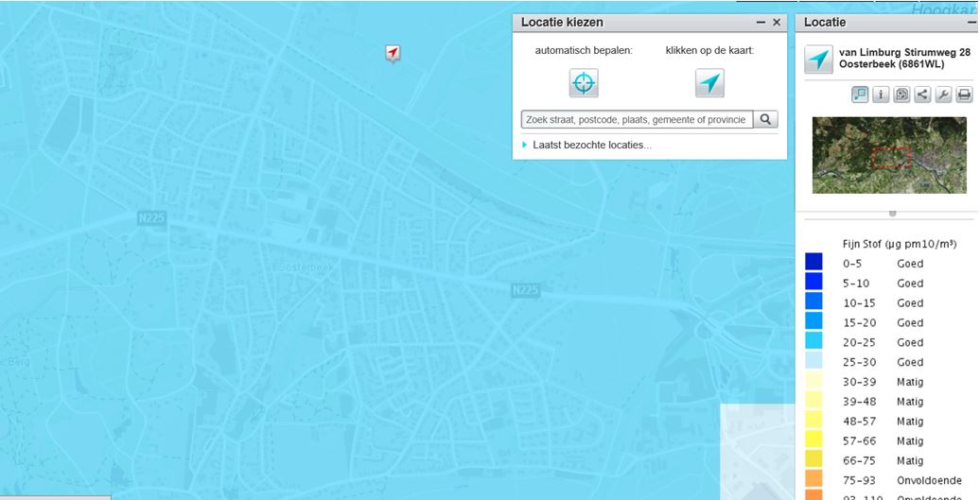Screen dimensions: 980x500
Task: Minimize the Locatie panel
Action: [972, 23]
